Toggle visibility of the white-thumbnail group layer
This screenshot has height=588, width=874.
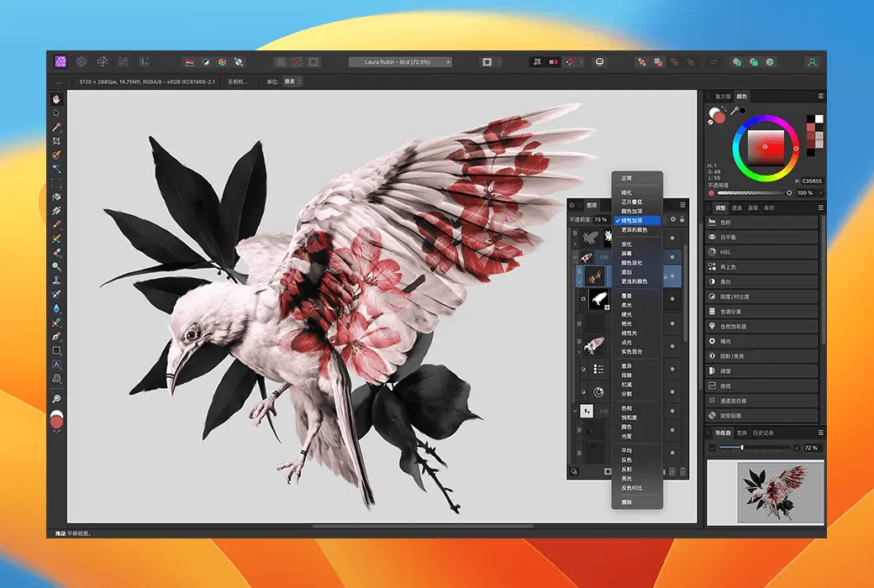[x=672, y=411]
